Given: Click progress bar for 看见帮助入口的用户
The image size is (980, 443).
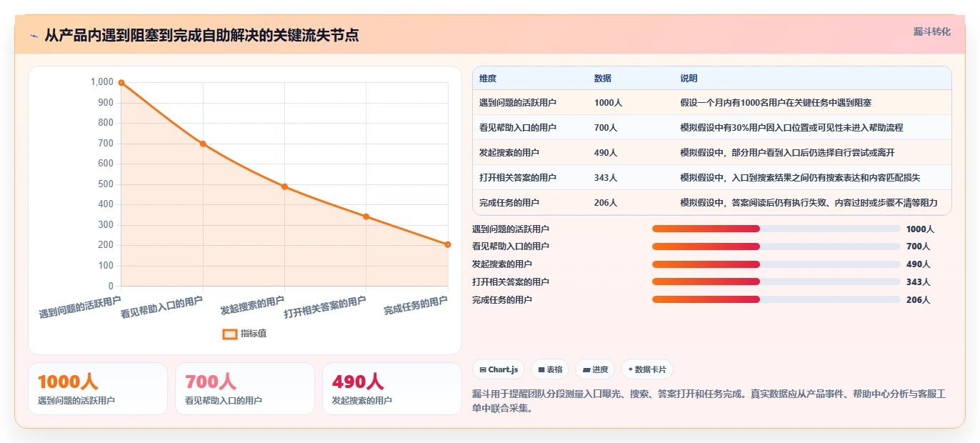Looking at the screenshot, I should 776,247.
